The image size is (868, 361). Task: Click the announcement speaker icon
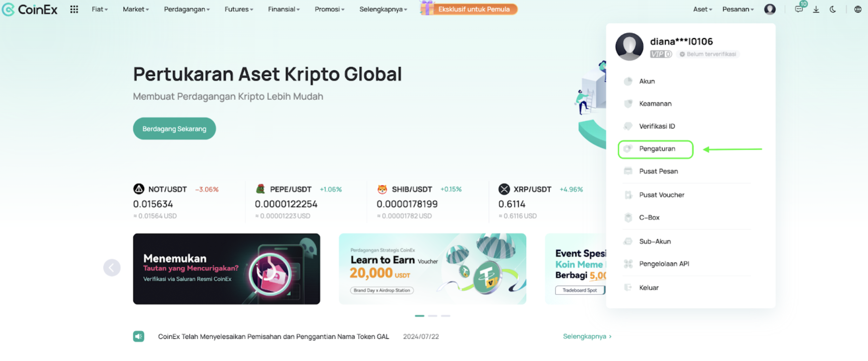[x=139, y=336]
